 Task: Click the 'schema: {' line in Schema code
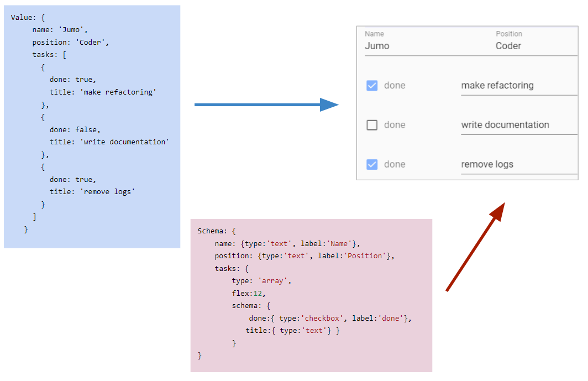pyautogui.click(x=251, y=306)
